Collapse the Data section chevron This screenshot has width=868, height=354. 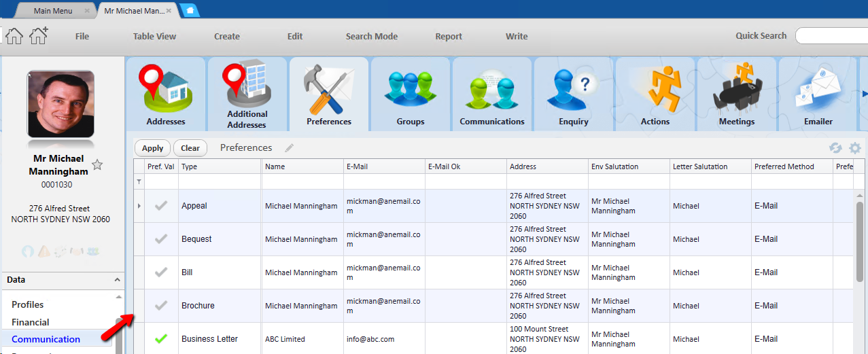click(117, 280)
